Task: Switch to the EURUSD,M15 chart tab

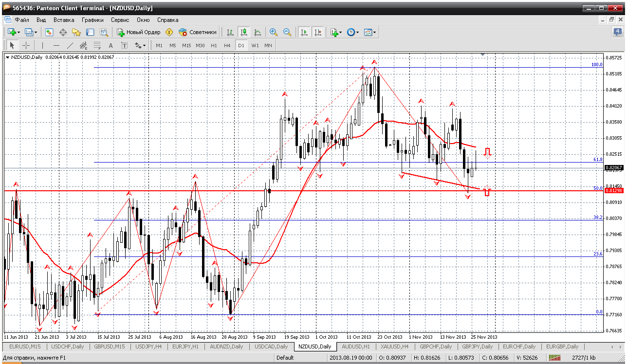Action: (x=25, y=346)
